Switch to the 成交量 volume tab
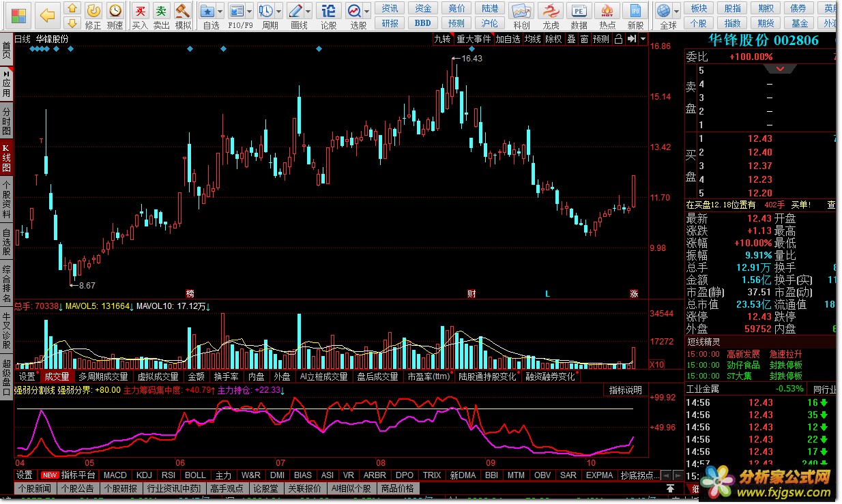 (57, 376)
